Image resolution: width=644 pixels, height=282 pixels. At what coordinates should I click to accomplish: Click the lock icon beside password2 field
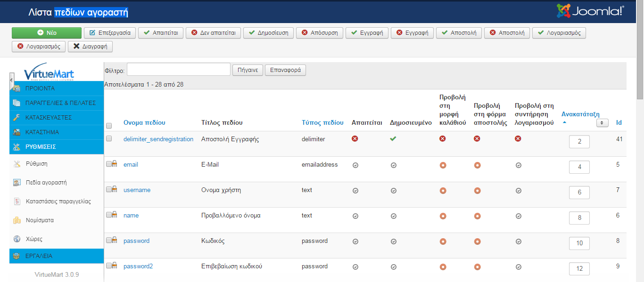(115, 266)
